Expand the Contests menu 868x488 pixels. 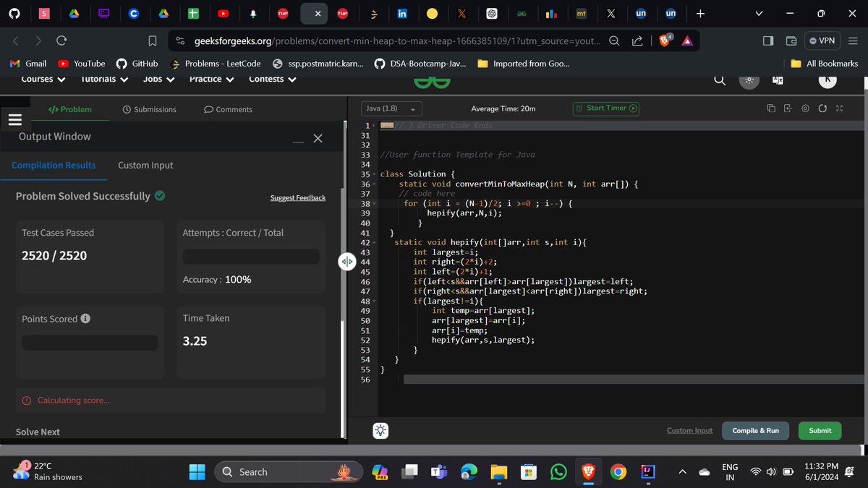pyautogui.click(x=272, y=79)
